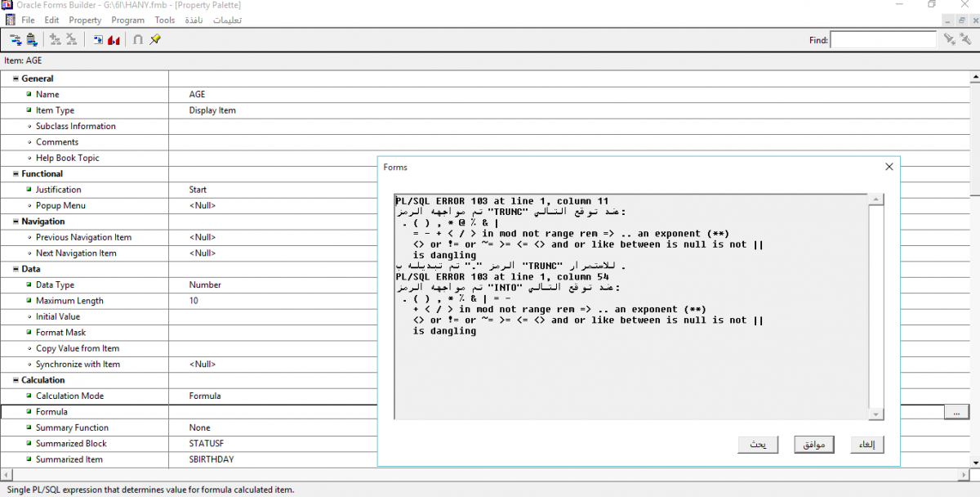Image resolution: width=980 pixels, height=497 pixels.
Task: Close the Forms error dialog
Action: [889, 167]
